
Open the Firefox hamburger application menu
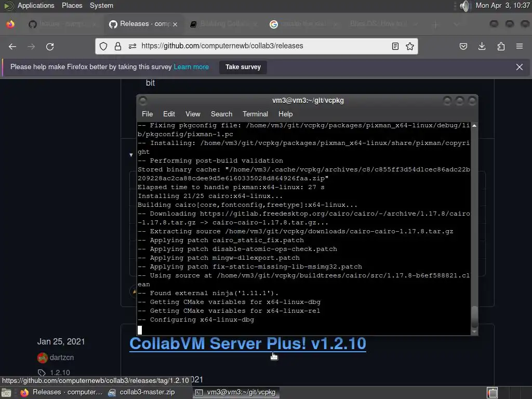tap(520, 46)
